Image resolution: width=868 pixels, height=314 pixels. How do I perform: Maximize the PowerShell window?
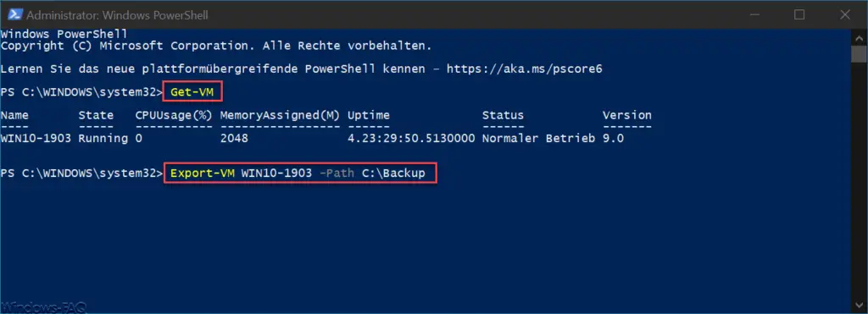(x=799, y=15)
